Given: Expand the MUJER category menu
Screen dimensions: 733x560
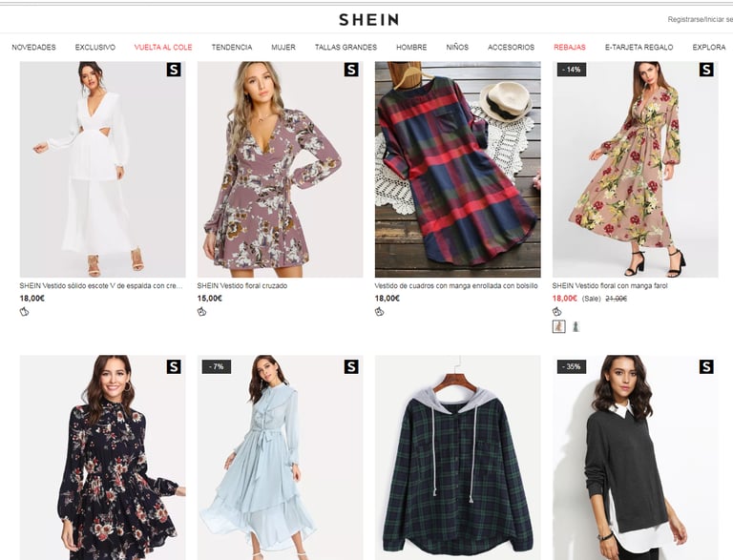Looking at the screenshot, I should tap(283, 47).
